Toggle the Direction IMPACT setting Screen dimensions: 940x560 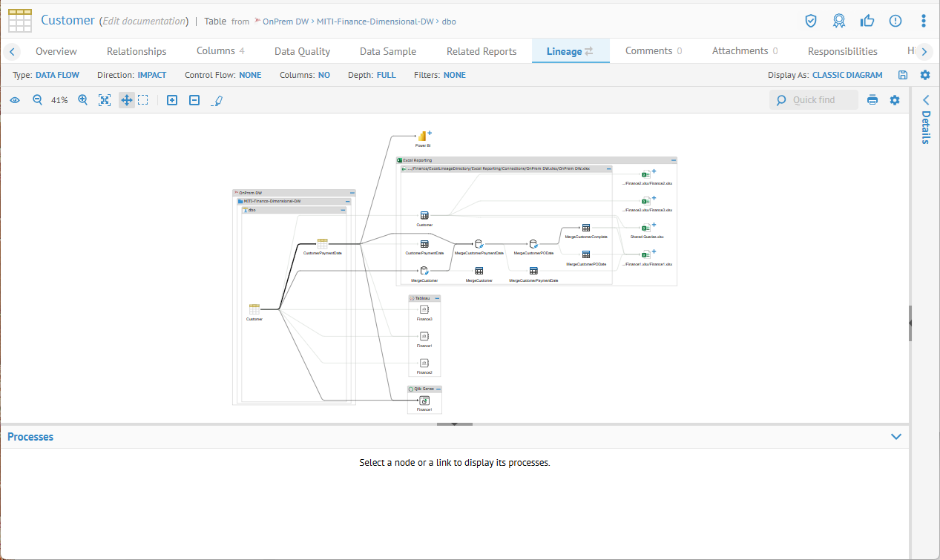tap(151, 75)
